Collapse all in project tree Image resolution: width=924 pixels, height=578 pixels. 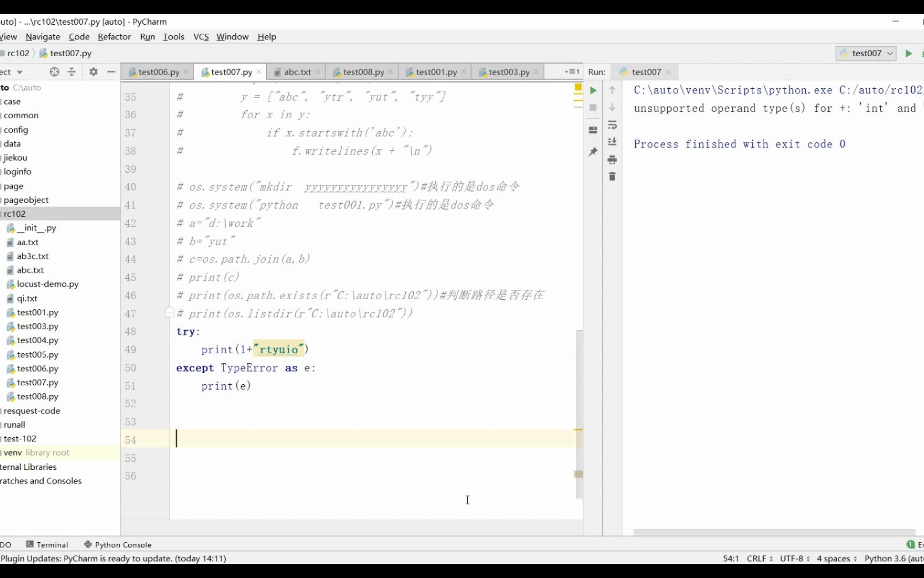(x=72, y=72)
